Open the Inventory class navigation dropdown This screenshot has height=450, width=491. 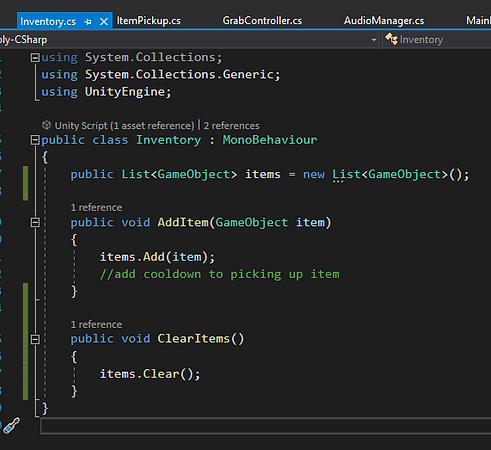coord(437,40)
